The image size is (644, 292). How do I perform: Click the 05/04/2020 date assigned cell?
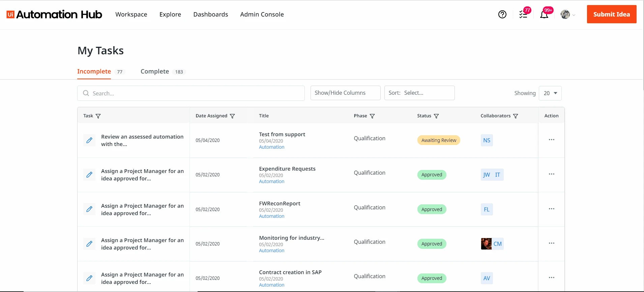[x=208, y=140]
